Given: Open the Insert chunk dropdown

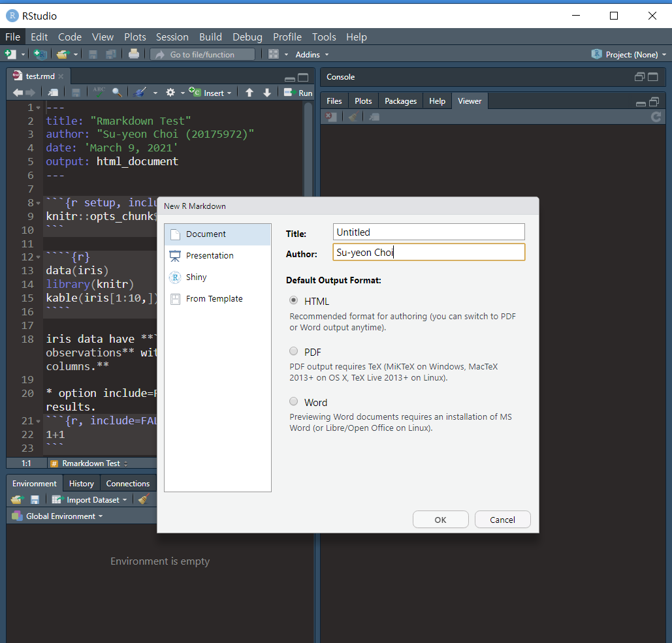Looking at the screenshot, I should pyautogui.click(x=210, y=93).
